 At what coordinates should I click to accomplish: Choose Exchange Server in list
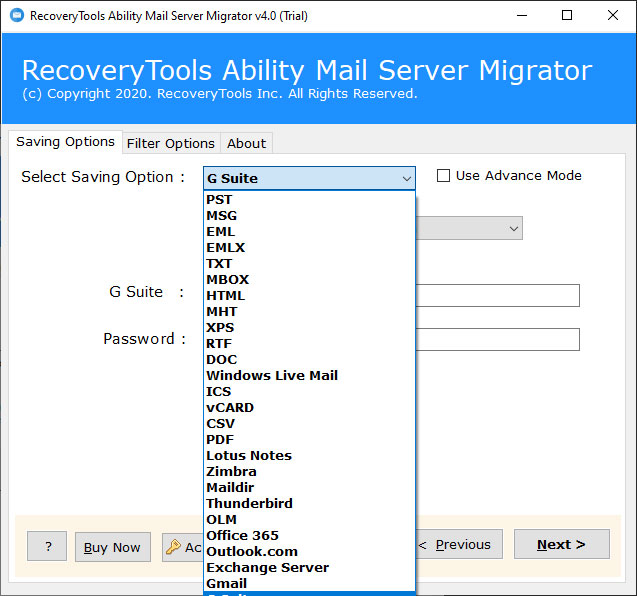coord(309,568)
